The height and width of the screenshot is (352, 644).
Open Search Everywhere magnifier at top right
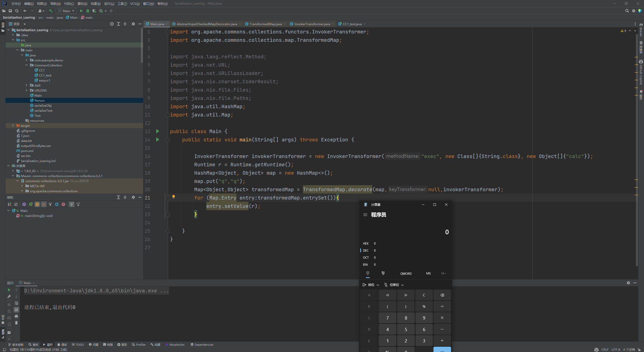(627, 11)
